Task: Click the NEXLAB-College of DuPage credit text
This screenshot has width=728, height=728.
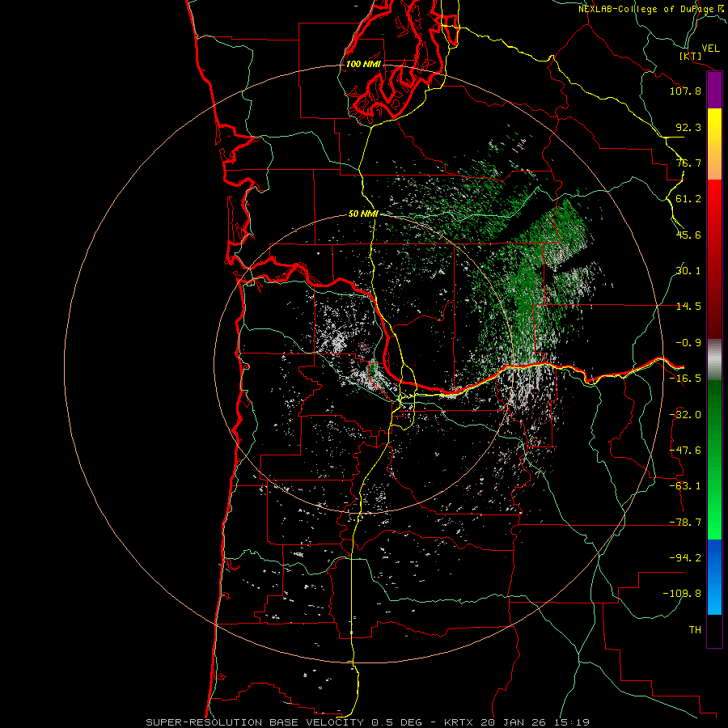Action: click(x=646, y=9)
